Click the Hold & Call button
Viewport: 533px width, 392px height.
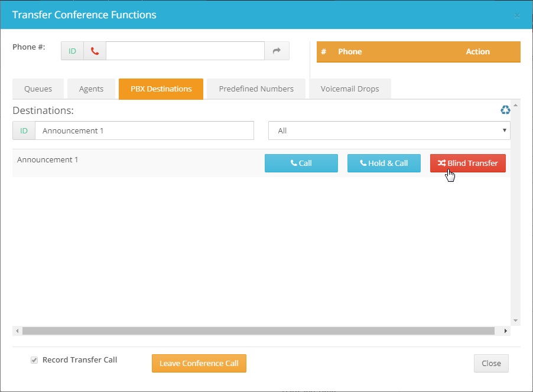tap(383, 163)
